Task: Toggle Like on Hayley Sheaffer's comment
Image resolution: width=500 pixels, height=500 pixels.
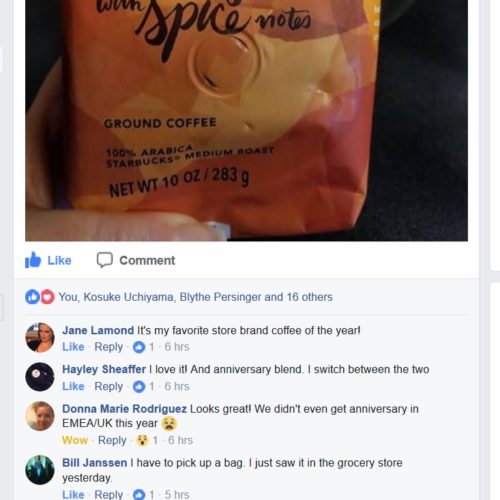Action: click(x=73, y=387)
